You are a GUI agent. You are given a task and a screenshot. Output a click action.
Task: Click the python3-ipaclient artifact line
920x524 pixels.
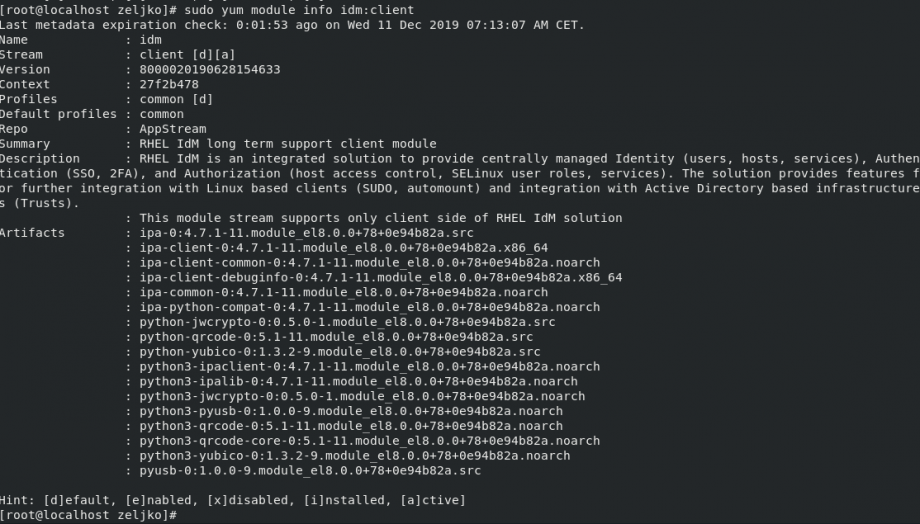pyautogui.click(x=369, y=366)
